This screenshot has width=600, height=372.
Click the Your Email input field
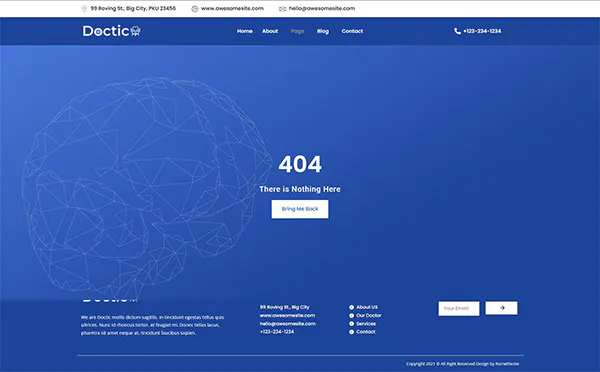pos(458,308)
